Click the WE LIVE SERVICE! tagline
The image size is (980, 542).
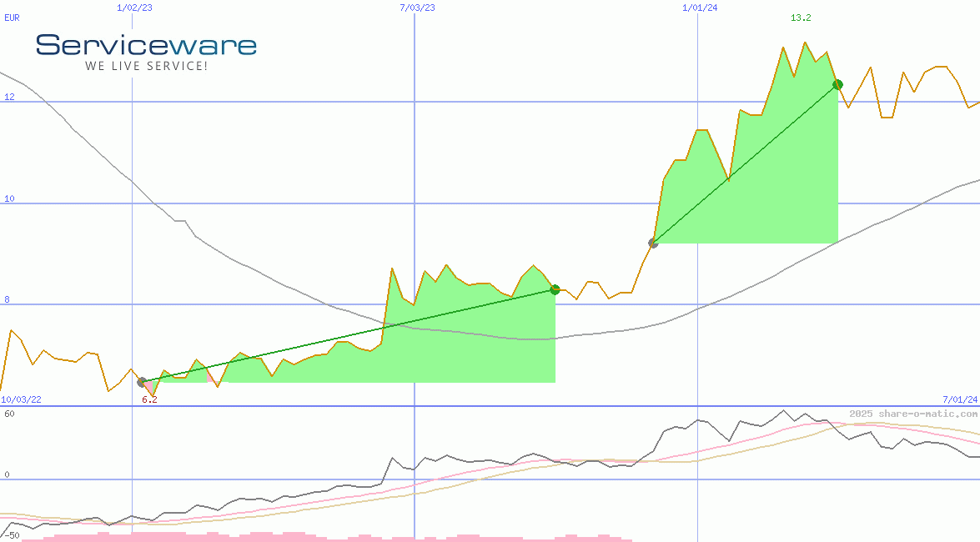click(x=146, y=66)
